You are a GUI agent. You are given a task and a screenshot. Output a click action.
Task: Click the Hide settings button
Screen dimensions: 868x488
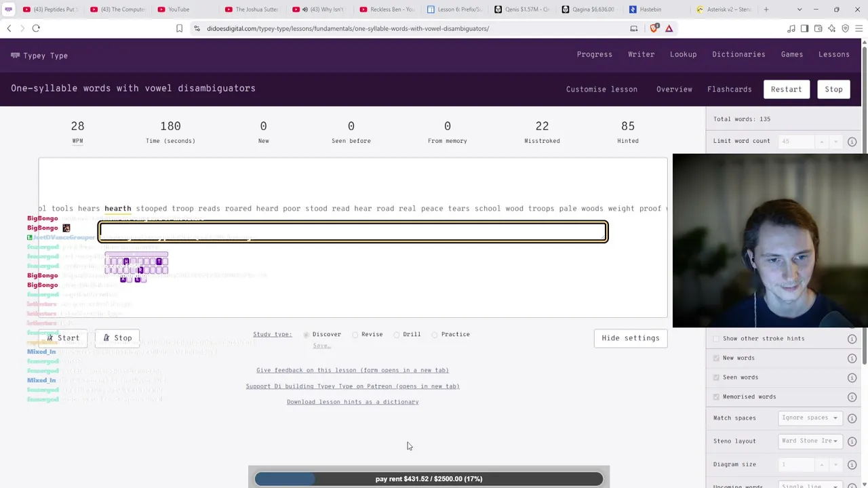(x=631, y=338)
